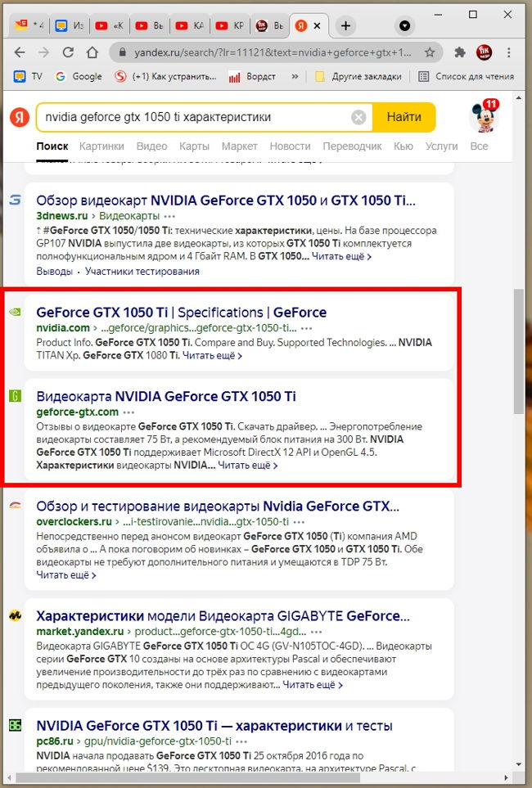
Task: Switch to the first browser tab
Action: [x=29, y=25]
